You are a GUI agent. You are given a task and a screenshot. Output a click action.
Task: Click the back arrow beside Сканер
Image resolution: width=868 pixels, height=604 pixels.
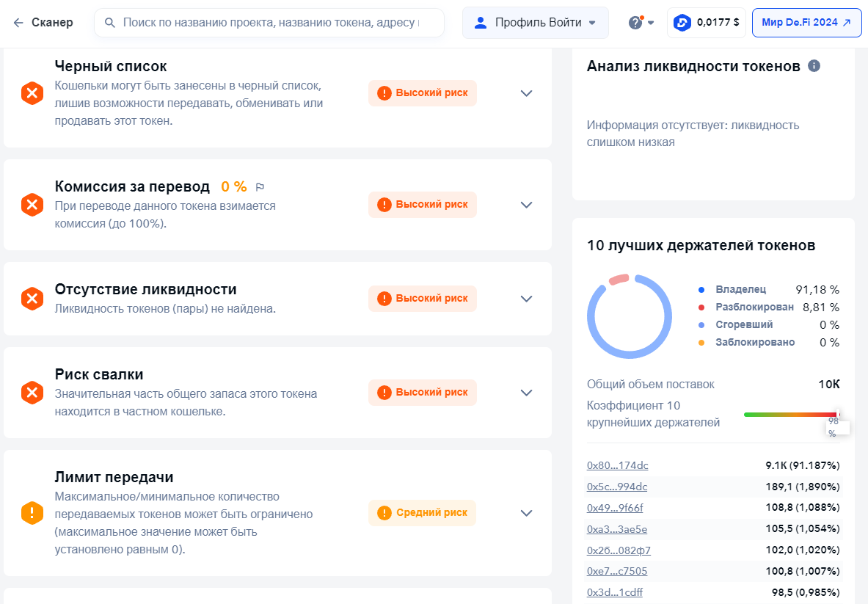tap(18, 22)
